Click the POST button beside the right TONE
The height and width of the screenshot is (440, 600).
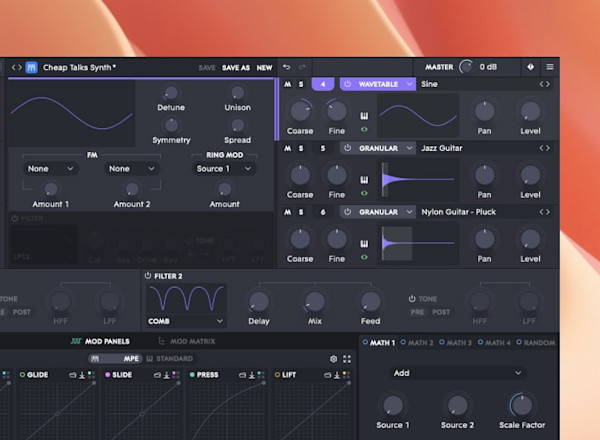[x=441, y=312]
